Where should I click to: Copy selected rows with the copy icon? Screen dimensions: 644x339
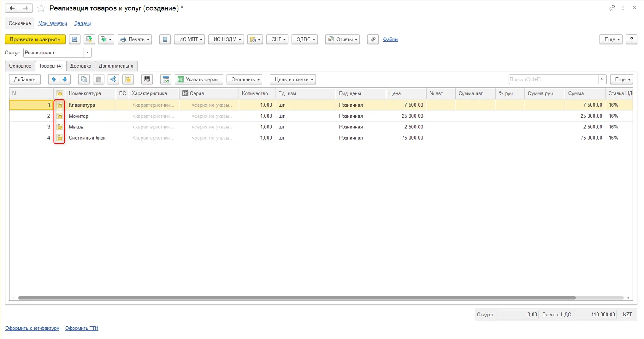pyautogui.click(x=84, y=79)
